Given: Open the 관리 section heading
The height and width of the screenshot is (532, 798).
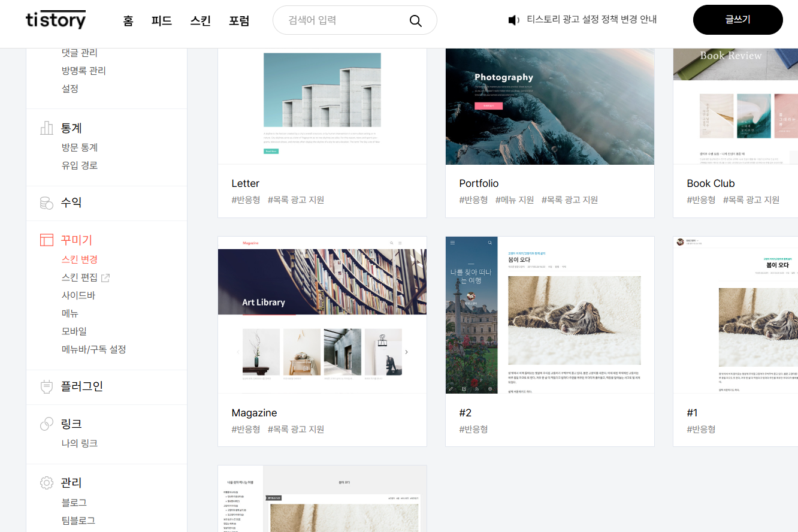Looking at the screenshot, I should 71,483.
